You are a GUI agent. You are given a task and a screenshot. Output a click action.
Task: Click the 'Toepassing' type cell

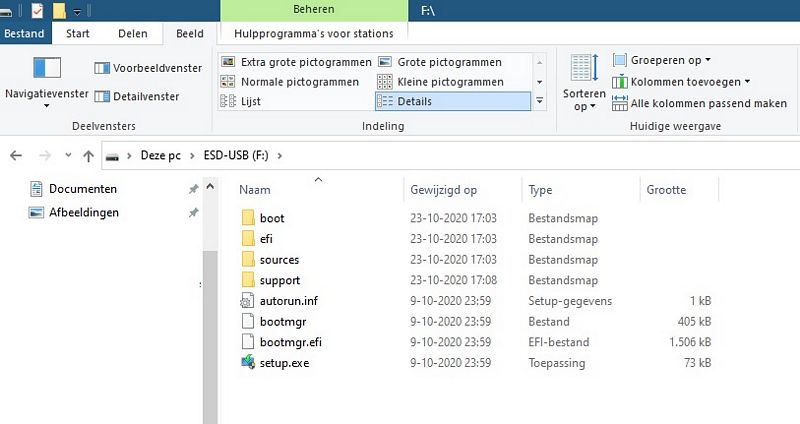(x=557, y=363)
